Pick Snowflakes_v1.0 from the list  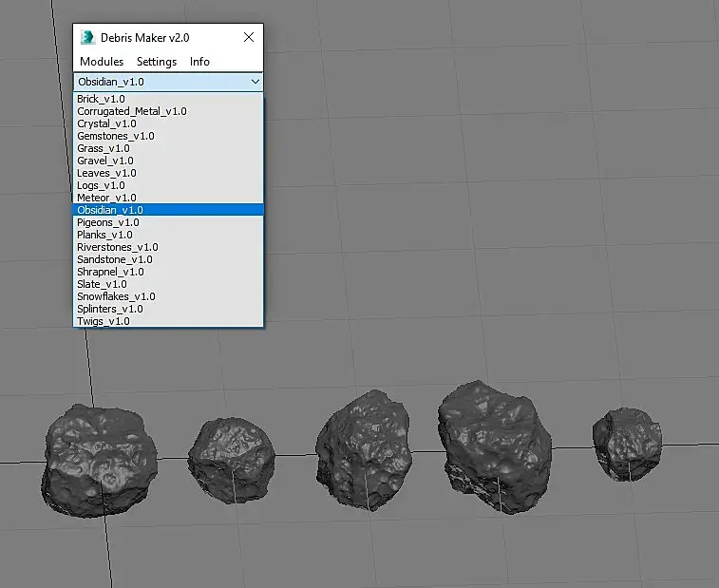pos(168,296)
